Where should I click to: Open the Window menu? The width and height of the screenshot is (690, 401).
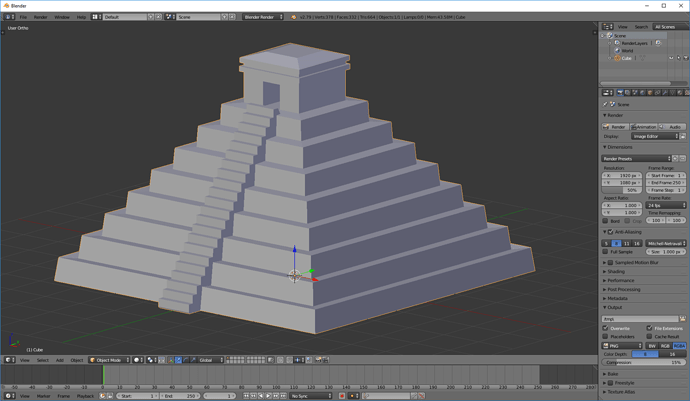pos(62,17)
